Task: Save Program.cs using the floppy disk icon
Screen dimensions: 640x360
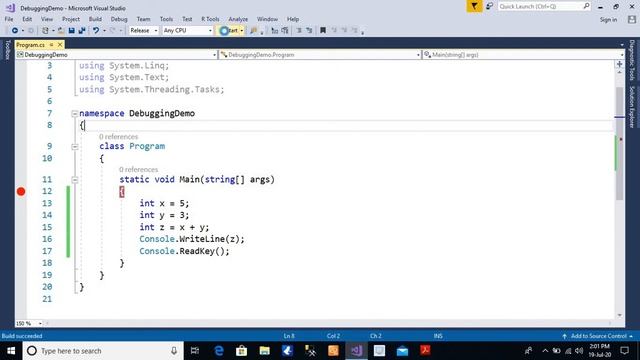Action: coord(71,31)
